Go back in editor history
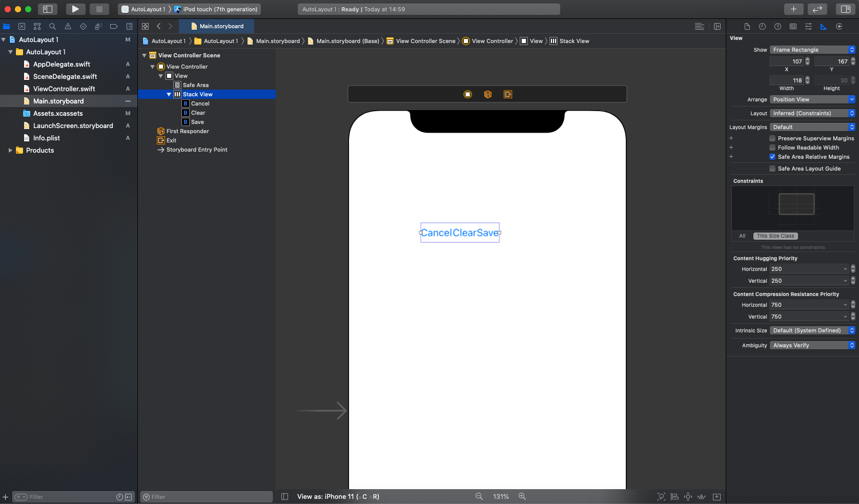Viewport: 859px width, 504px height. point(159,26)
